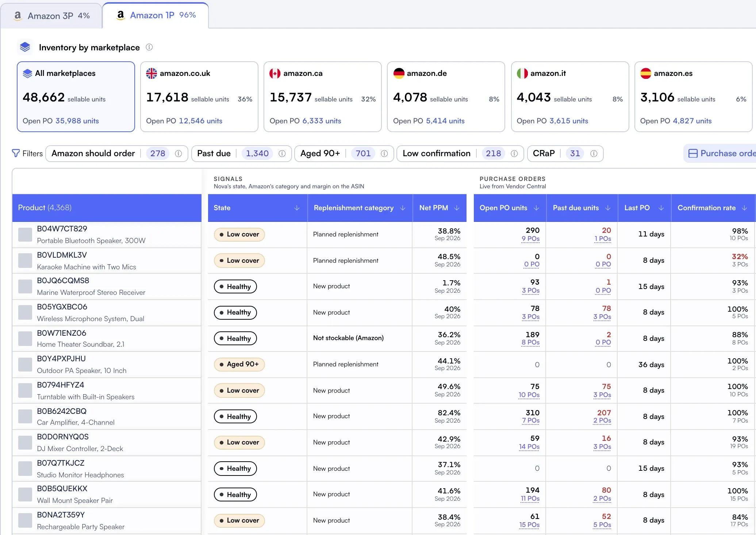The image size is (756, 535).
Task: Select the amazon.de marketplace card
Action: tap(446, 97)
